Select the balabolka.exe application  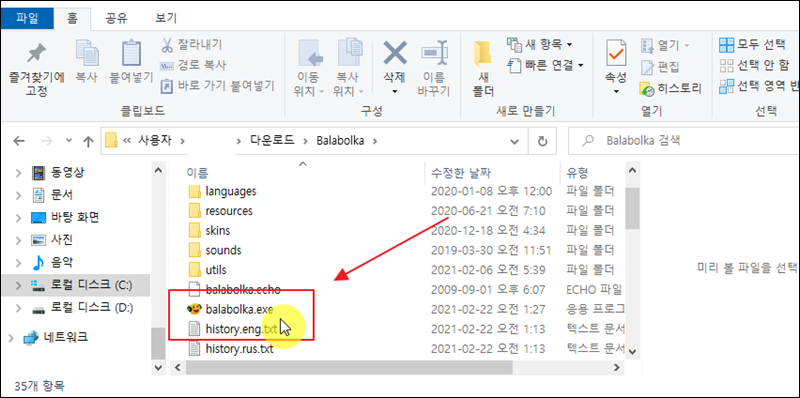(239, 309)
